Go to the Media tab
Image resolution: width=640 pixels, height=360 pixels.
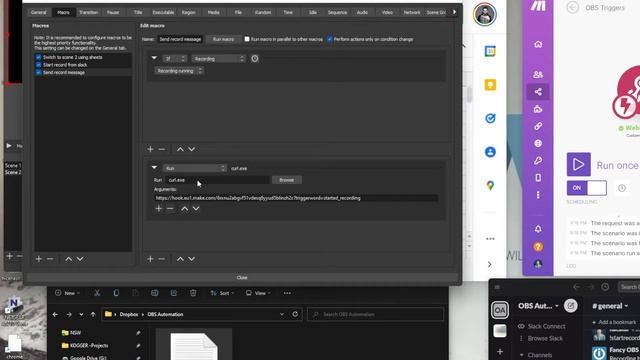coord(213,13)
